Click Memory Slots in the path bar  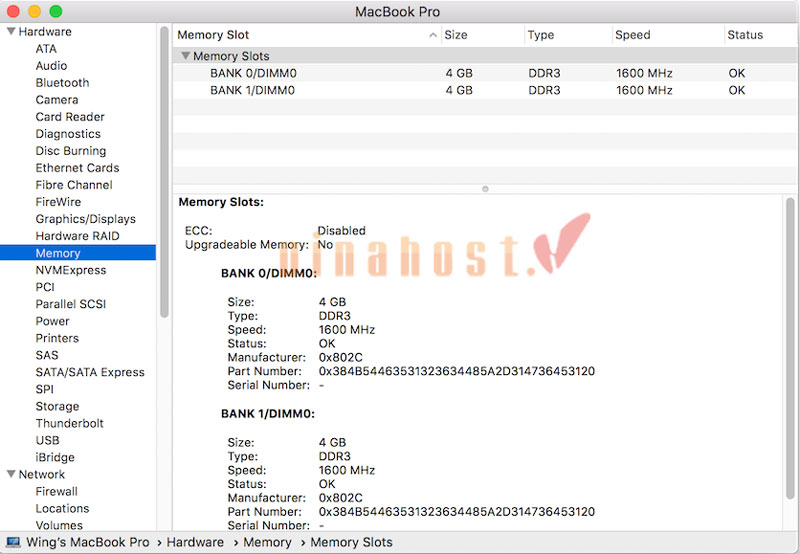(352, 542)
